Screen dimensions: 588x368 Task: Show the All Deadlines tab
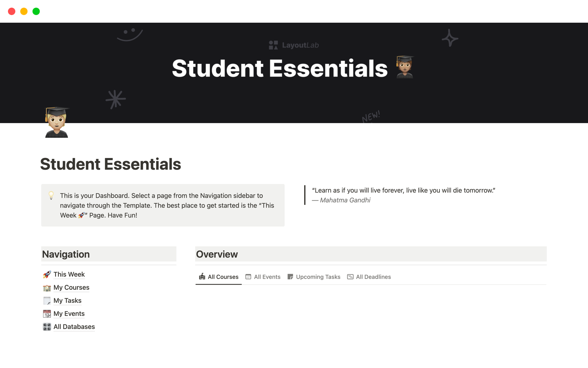(369, 277)
